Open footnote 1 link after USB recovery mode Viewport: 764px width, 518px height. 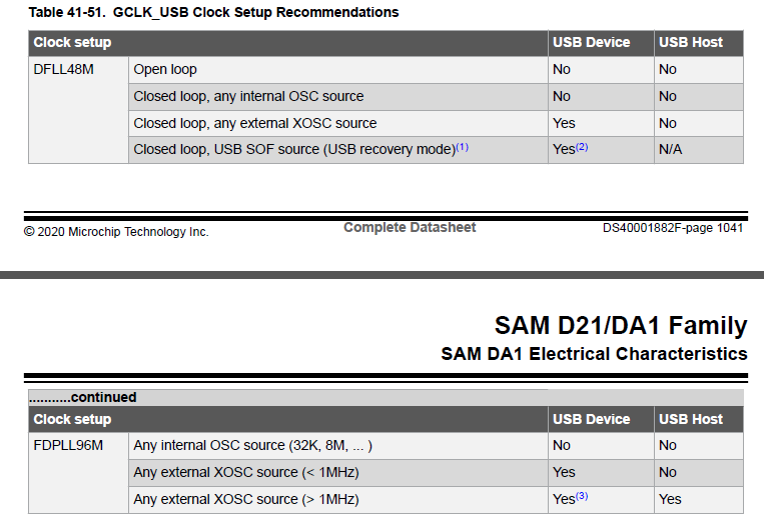pos(462,147)
